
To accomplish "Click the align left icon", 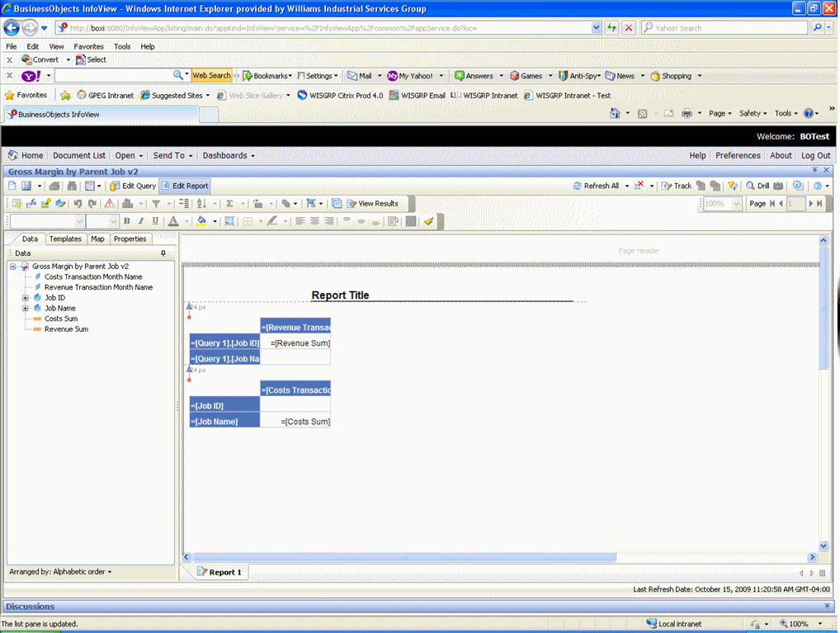I will [x=300, y=221].
